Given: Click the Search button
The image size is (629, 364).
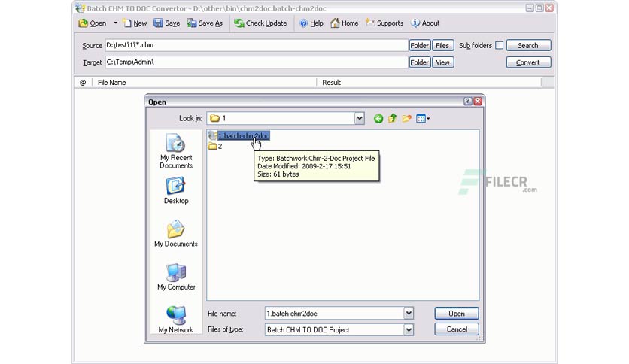Looking at the screenshot, I should click(528, 45).
